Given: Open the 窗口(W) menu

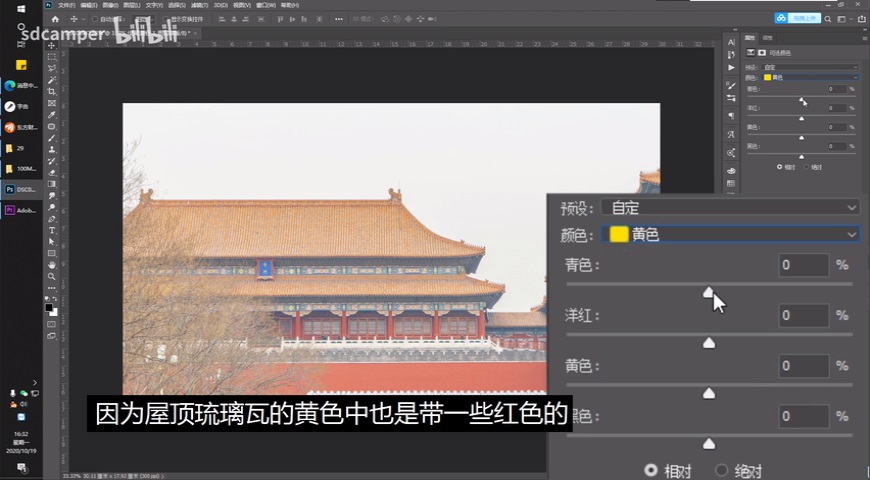Looking at the screenshot, I should tap(266, 5).
